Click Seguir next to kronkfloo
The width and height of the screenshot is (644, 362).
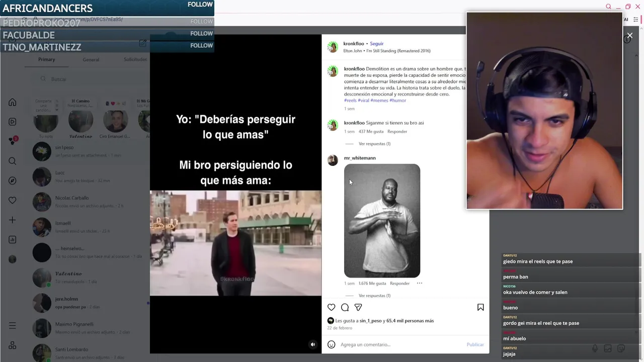click(376, 44)
